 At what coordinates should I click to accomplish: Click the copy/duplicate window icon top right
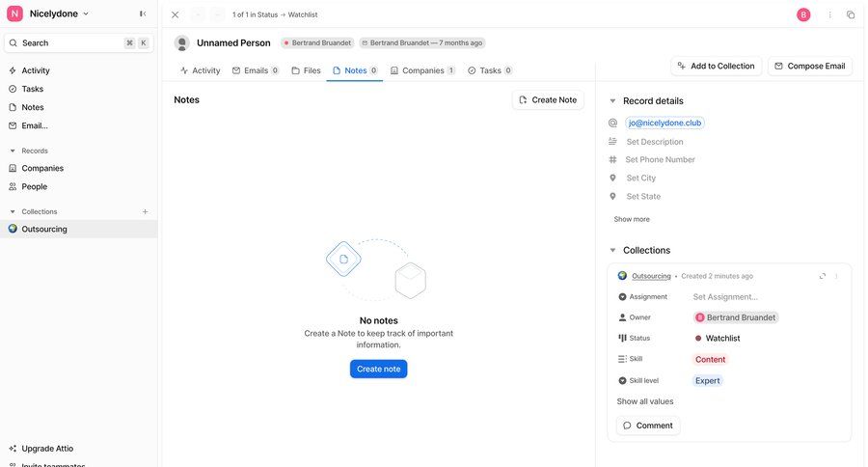[851, 15]
